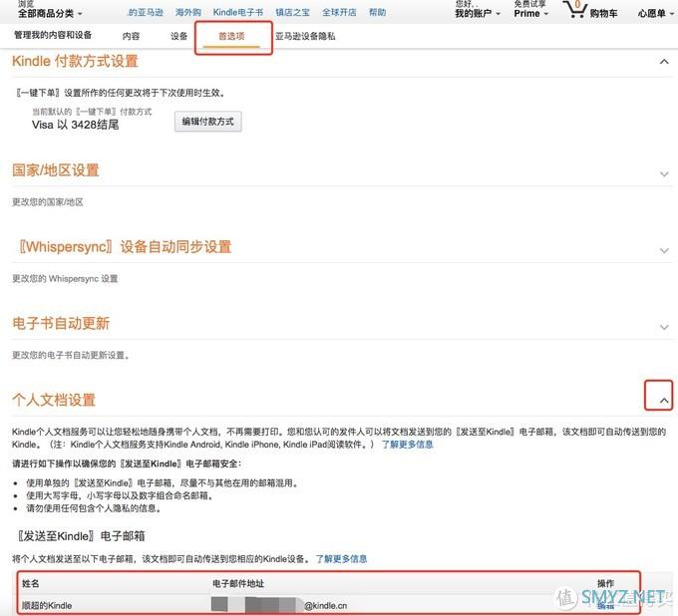Screen dimensions: 678x616
Task: Select the 首选项 tab
Action: click(231, 36)
